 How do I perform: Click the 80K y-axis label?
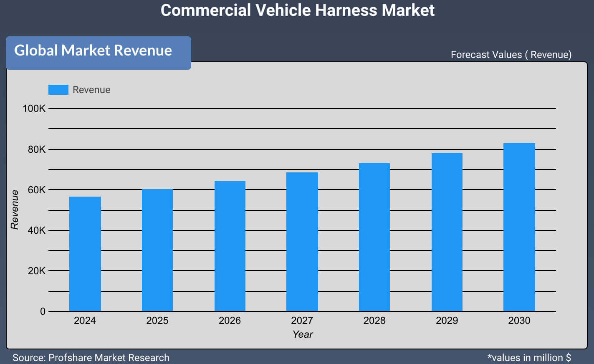(x=36, y=149)
